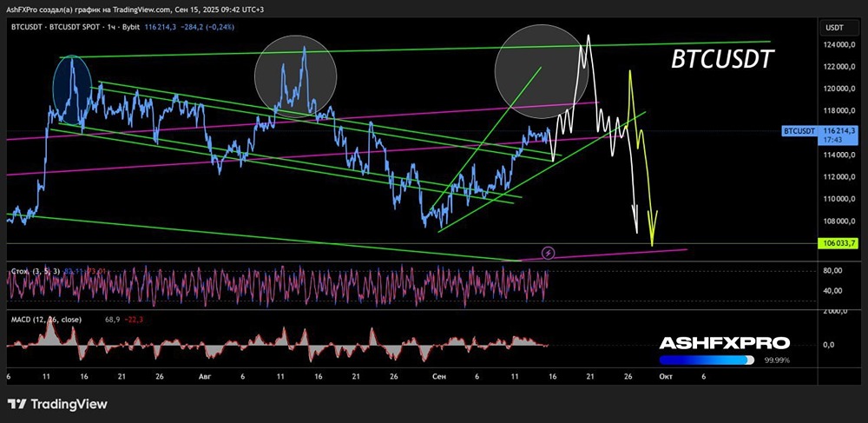Click the 112 000,0 price axis label

[x=838, y=177]
